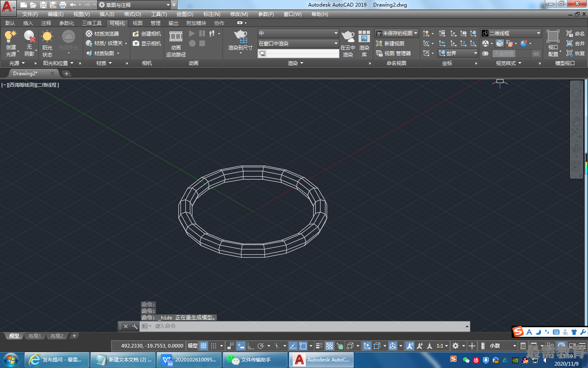Click the Join viewports (合并) icon
The width and height of the screenshot is (588, 368).
pyautogui.click(x=569, y=43)
